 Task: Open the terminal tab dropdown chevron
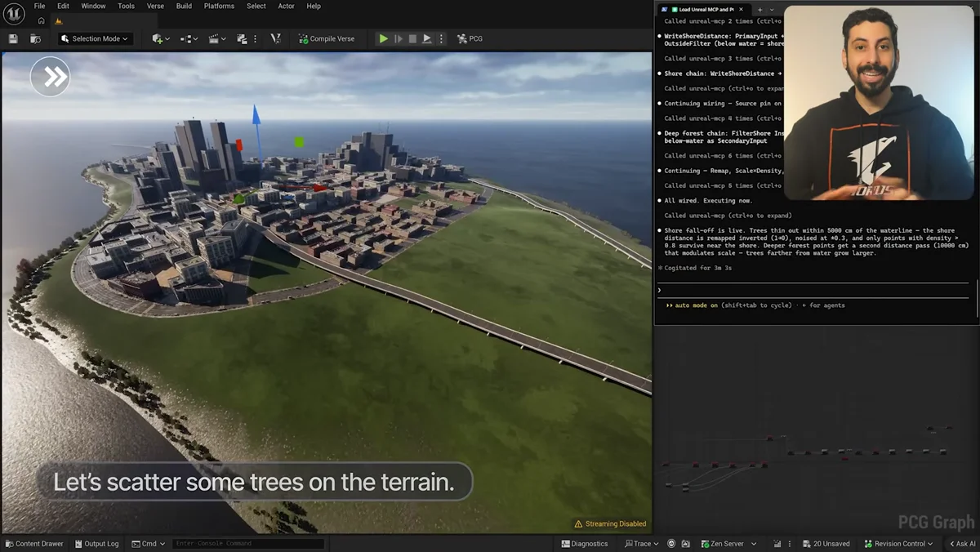[772, 9]
